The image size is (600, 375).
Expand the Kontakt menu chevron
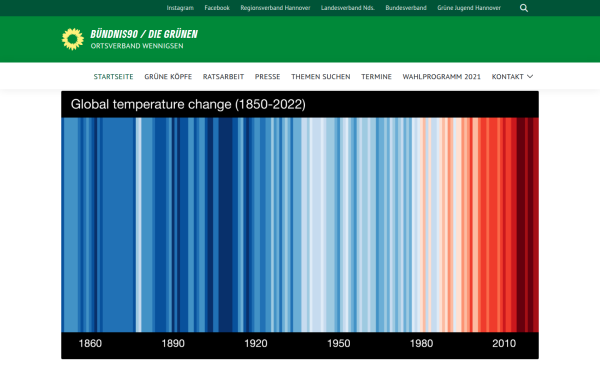(x=530, y=77)
